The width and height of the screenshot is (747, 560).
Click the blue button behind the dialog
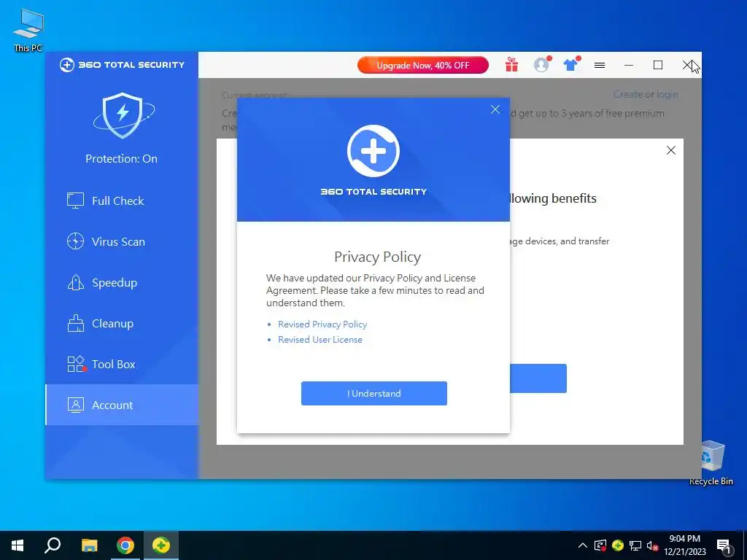[538, 378]
